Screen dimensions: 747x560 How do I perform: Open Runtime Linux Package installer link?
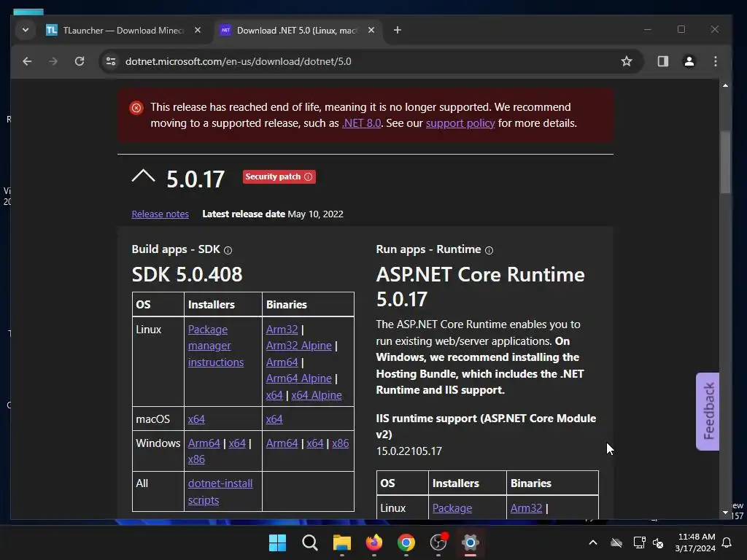452,508
